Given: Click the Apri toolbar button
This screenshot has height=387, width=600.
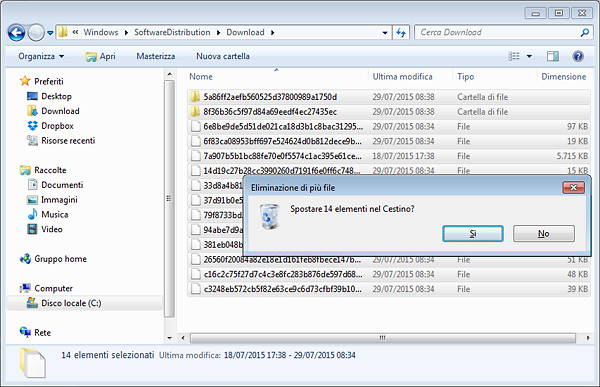Looking at the screenshot, I should coord(101,56).
